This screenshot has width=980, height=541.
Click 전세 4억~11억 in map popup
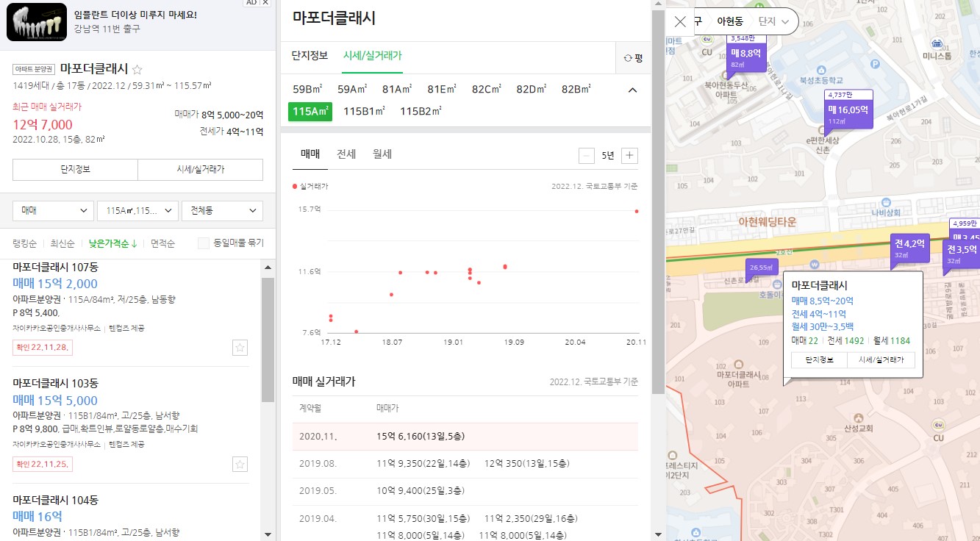tap(818, 314)
